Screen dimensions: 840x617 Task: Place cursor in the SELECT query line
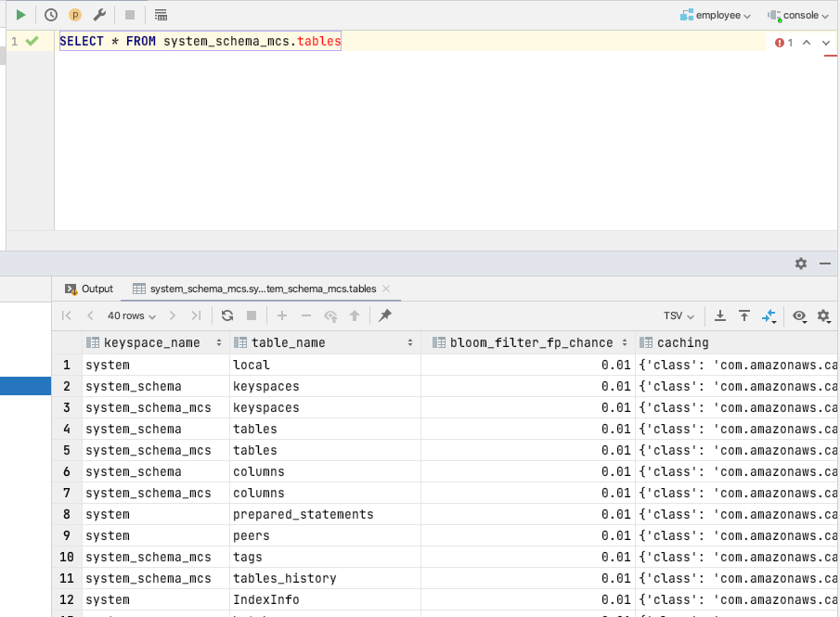[x=200, y=41]
